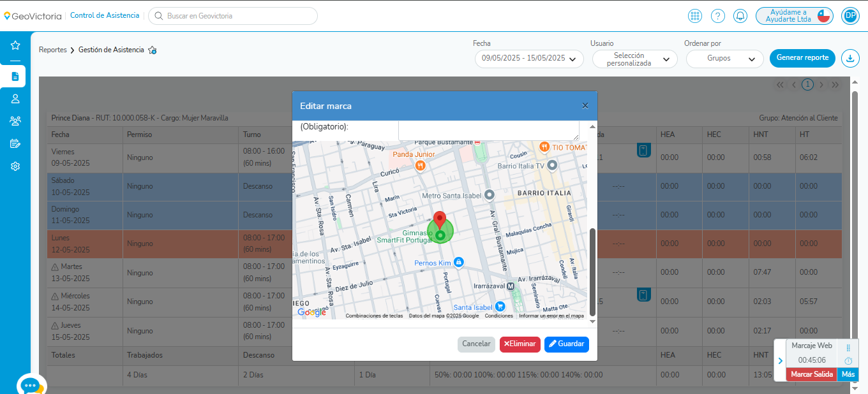Mark Gestión de Asistencia as favorite star
Viewport: 868px width, 394px height.
[153, 50]
